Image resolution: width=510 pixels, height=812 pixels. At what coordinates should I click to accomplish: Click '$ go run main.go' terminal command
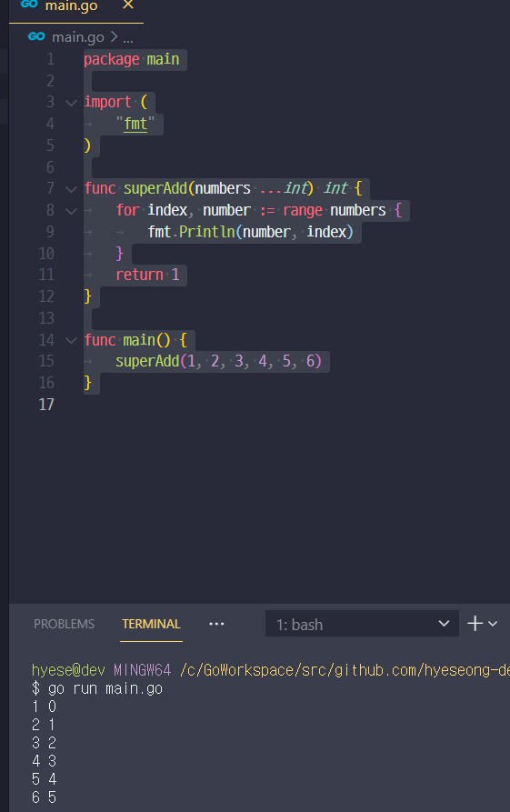point(97,688)
